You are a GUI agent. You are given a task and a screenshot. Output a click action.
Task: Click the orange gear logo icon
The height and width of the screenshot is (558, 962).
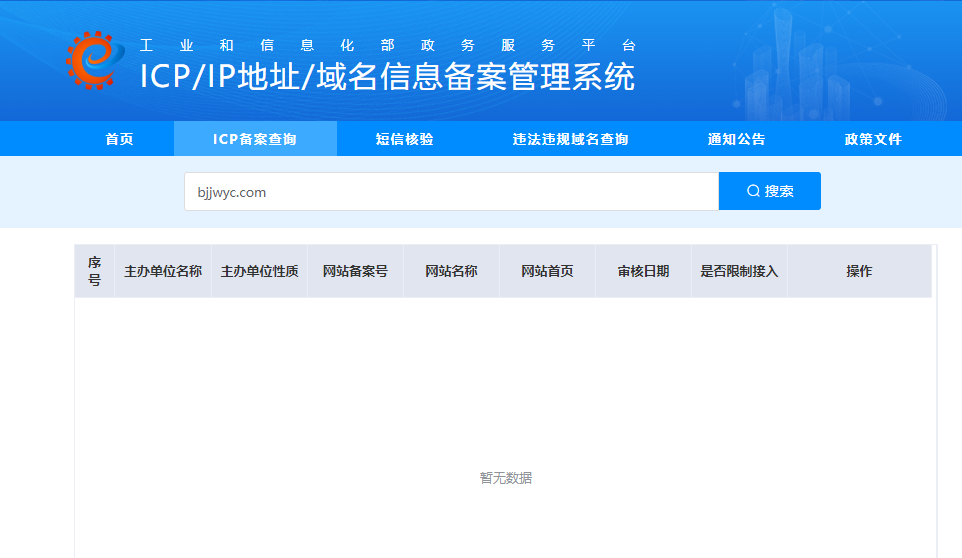90,60
